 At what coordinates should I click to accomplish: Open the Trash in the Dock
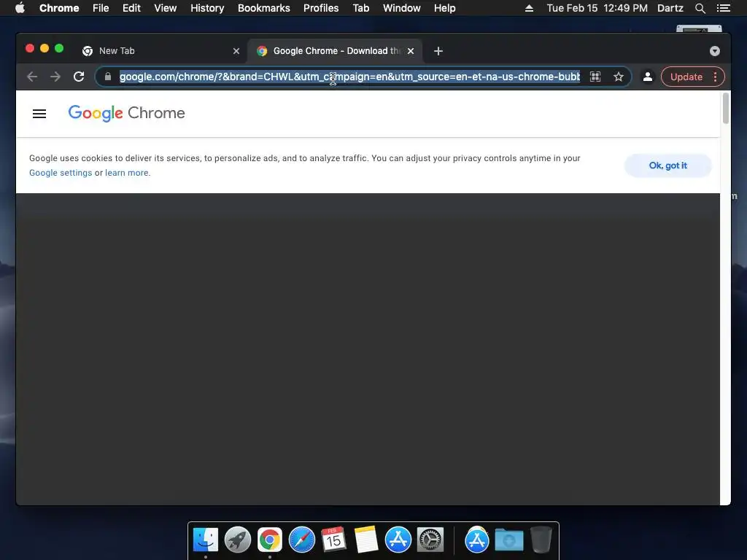coord(541,540)
